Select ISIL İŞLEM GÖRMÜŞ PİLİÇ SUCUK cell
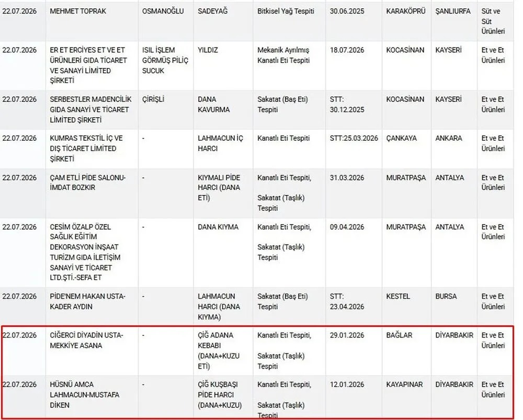 tap(165, 60)
